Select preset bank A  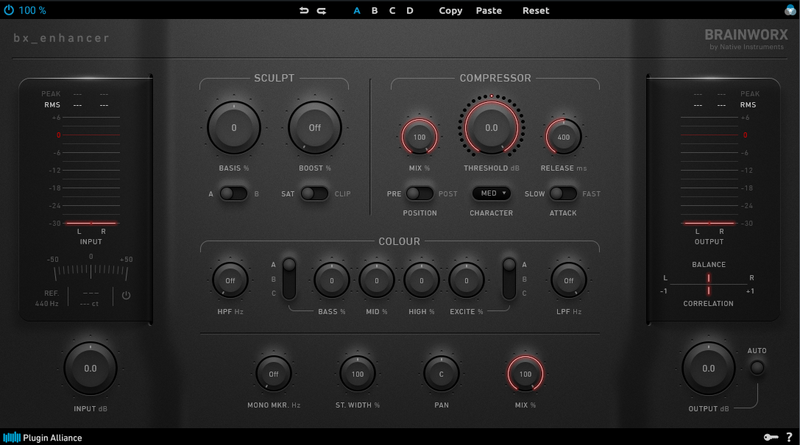click(x=357, y=10)
